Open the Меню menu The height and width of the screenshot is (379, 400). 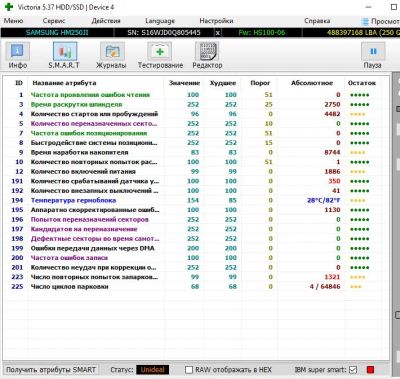[13, 21]
